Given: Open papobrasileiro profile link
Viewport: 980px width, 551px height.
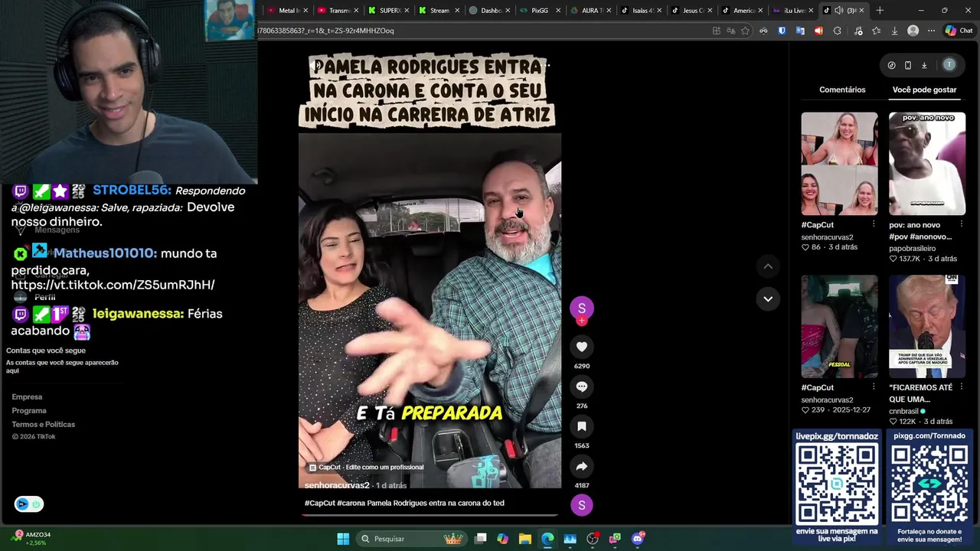Looking at the screenshot, I should 913,248.
